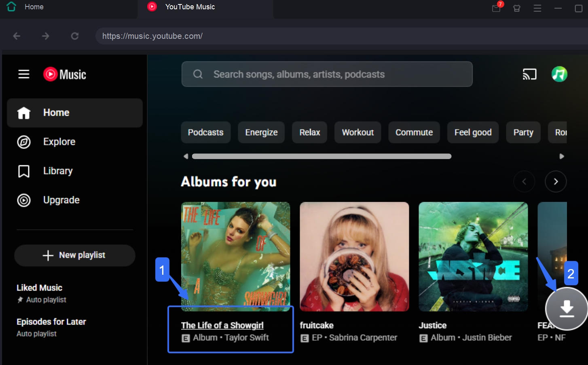
Task: Open the Cast device picker
Action: point(530,74)
